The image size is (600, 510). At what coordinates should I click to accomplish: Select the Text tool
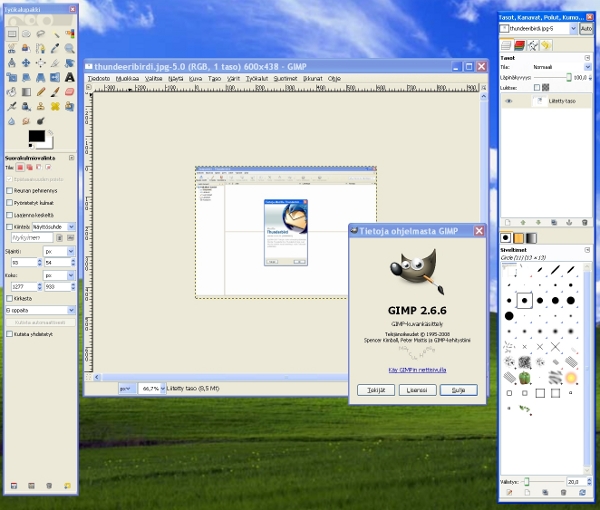click(x=69, y=77)
